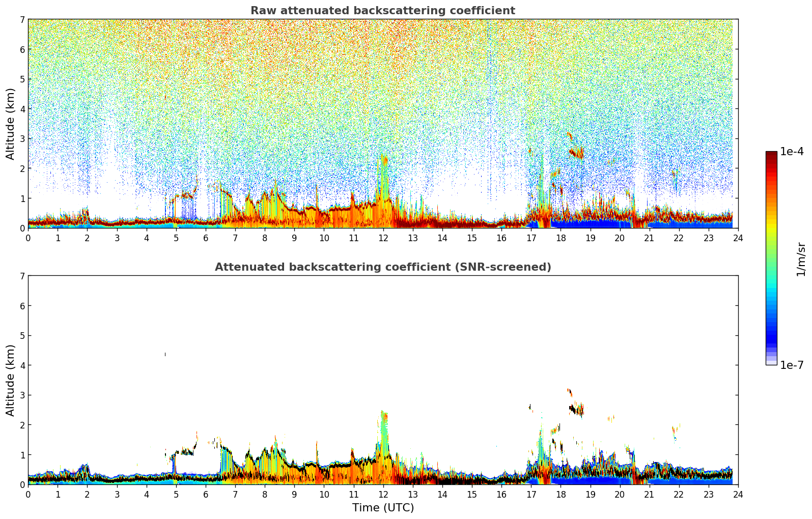Click altitude tick 4 on the bottom plot
The image size is (812, 519).
click(22, 365)
